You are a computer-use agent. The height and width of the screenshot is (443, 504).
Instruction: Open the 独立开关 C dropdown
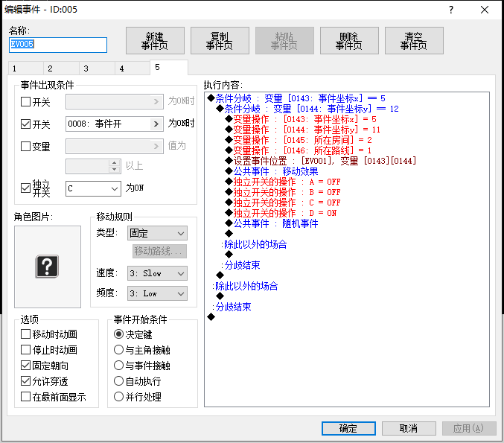(93, 188)
